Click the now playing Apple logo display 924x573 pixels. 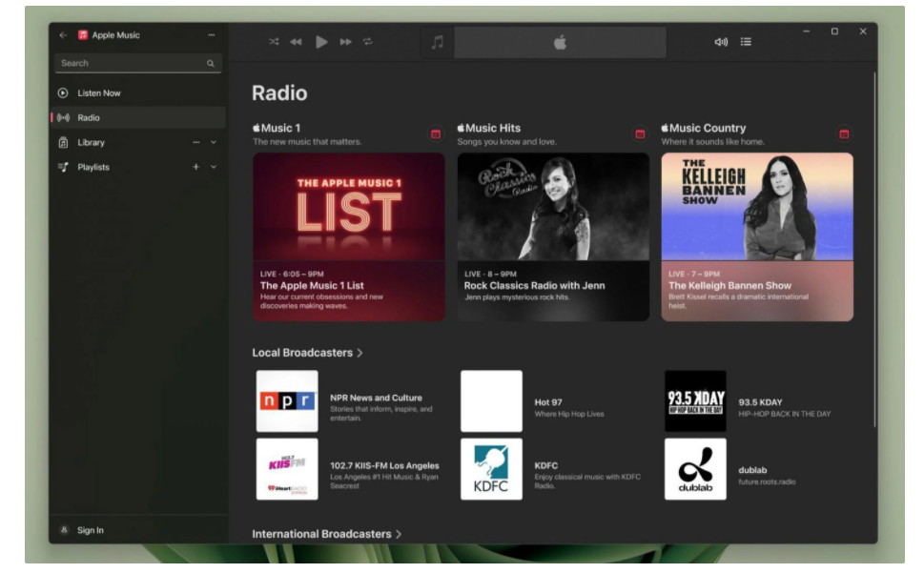pyautogui.click(x=560, y=42)
